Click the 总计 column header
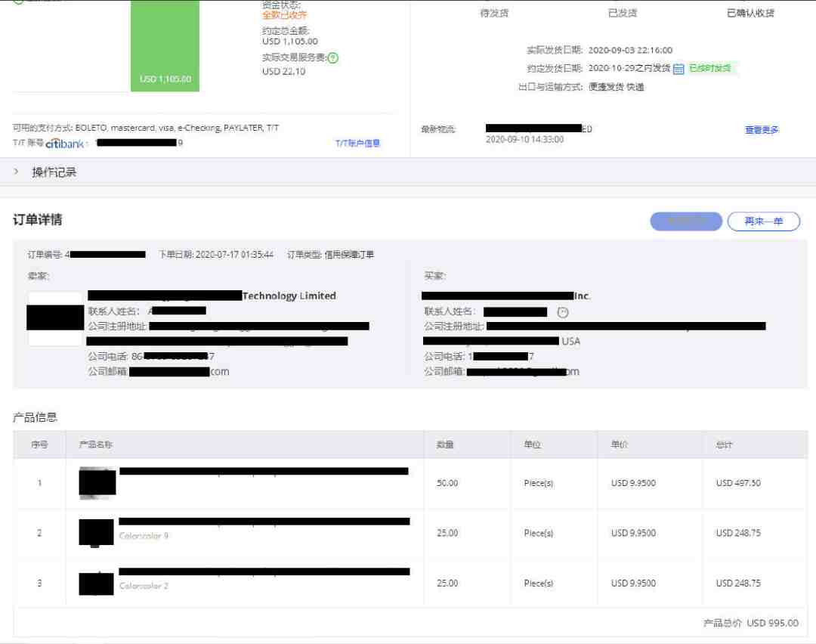Screen dimensions: 816x644 [x=725, y=444]
